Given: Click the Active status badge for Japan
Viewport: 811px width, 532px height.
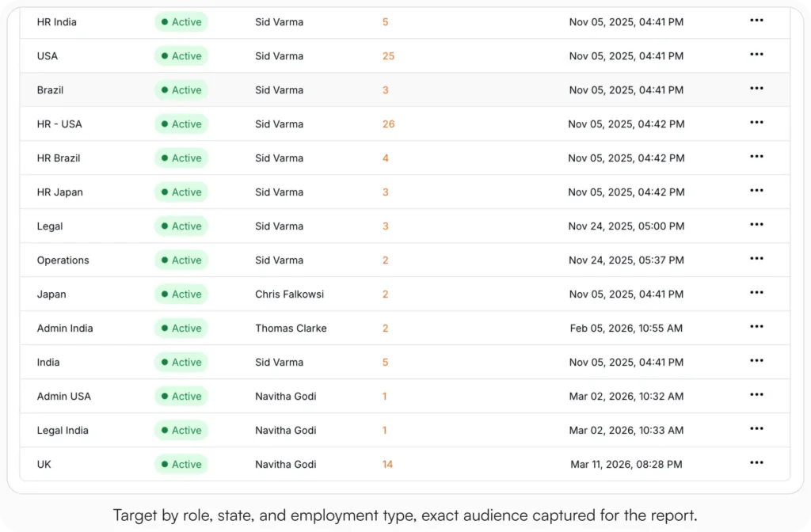Looking at the screenshot, I should [181, 294].
